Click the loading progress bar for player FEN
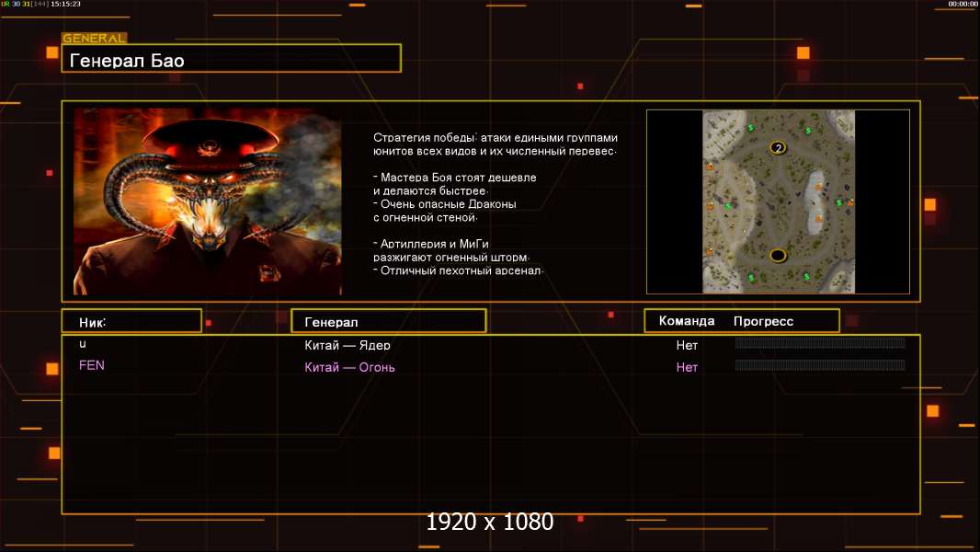Screen dimensions: 980x552 point(820,365)
